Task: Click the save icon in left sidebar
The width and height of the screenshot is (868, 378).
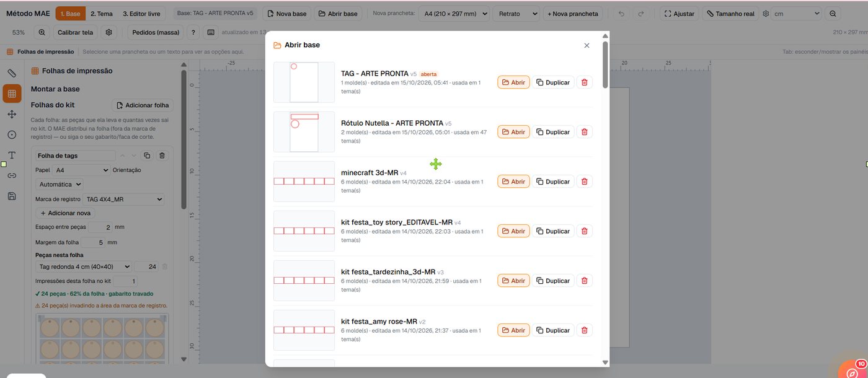Action: [x=12, y=196]
